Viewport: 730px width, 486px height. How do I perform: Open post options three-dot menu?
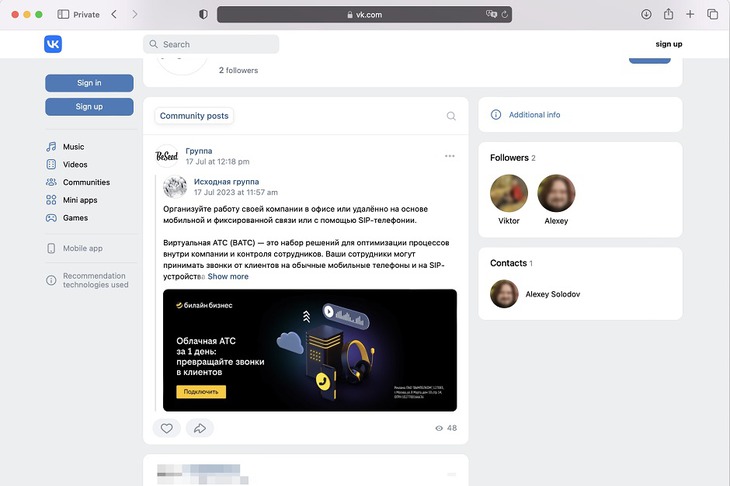pos(450,156)
